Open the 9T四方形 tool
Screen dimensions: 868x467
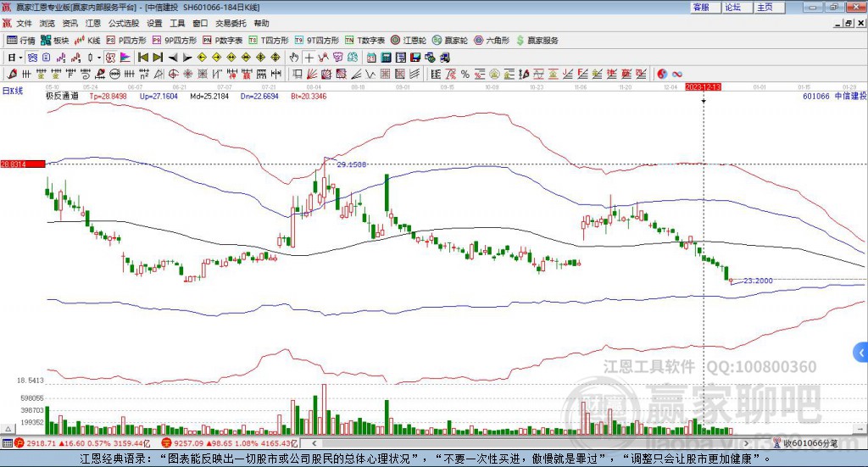(317, 41)
